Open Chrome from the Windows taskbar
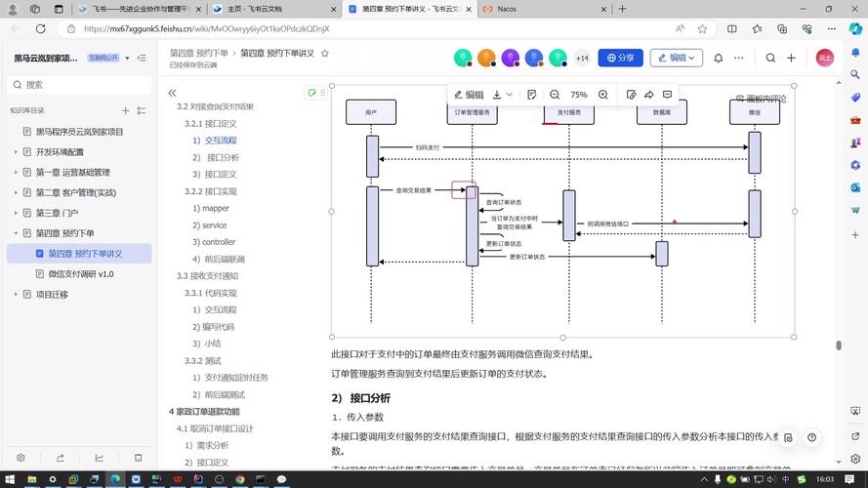868x488 pixels. pyautogui.click(x=239, y=479)
